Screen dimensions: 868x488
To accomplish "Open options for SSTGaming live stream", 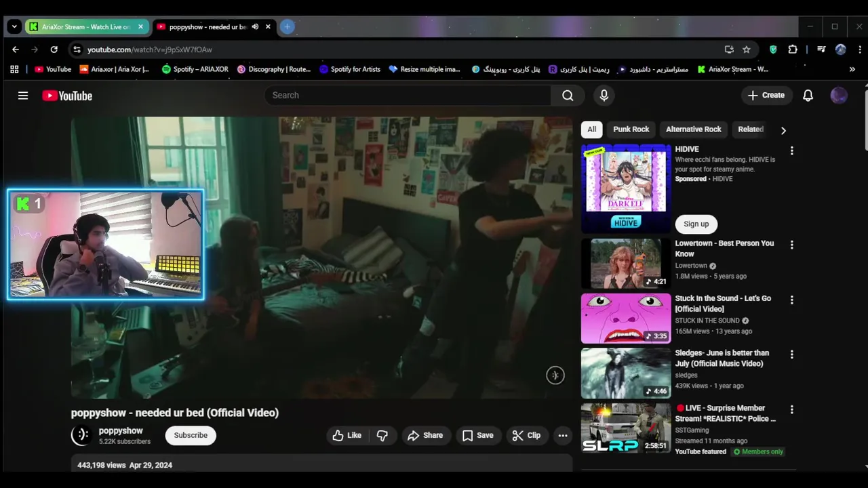I will pyautogui.click(x=791, y=409).
